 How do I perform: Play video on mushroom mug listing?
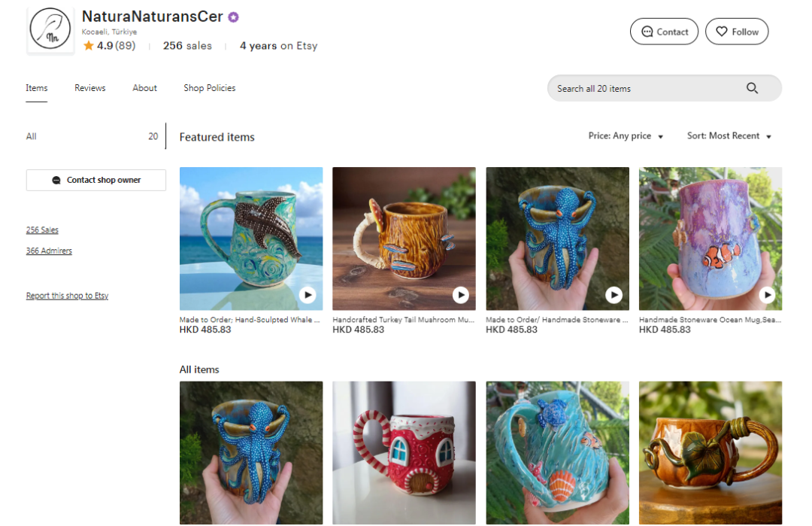click(460, 295)
